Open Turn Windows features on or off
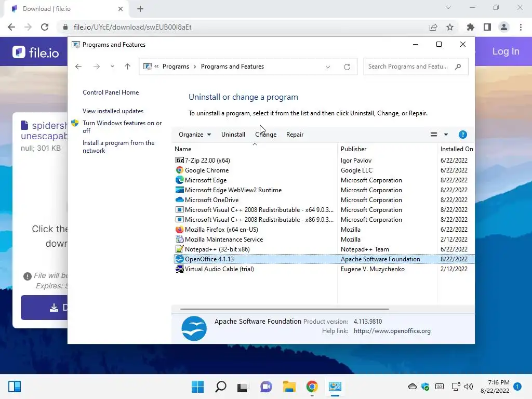Image resolution: width=532 pixels, height=399 pixels. tap(122, 127)
